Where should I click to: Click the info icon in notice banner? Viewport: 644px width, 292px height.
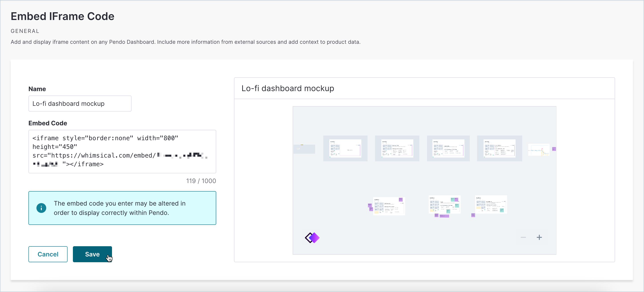(41, 208)
